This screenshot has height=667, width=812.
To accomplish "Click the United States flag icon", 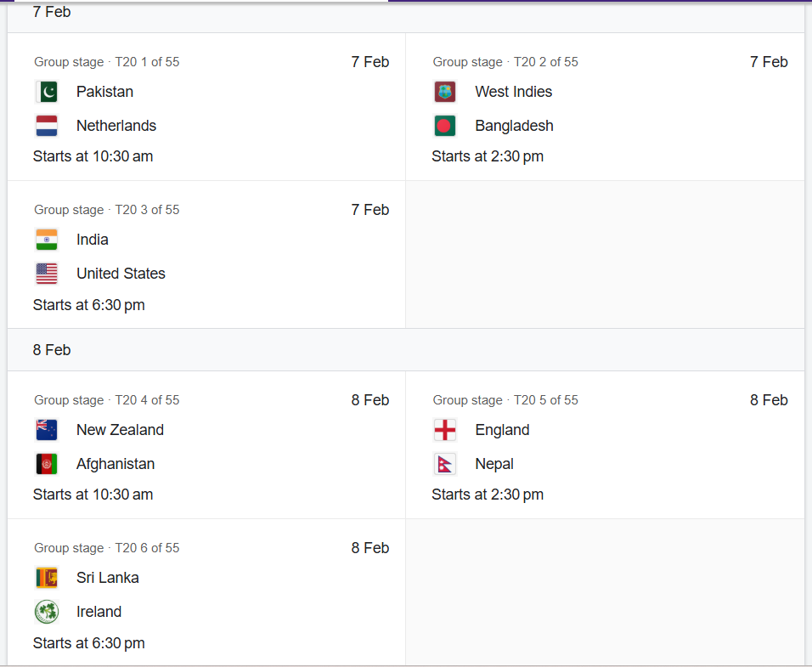I will 47,274.
